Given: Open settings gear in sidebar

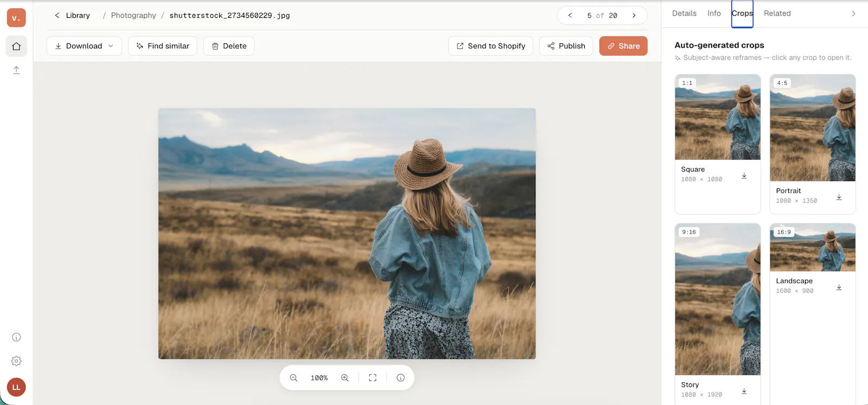Looking at the screenshot, I should click(x=16, y=361).
